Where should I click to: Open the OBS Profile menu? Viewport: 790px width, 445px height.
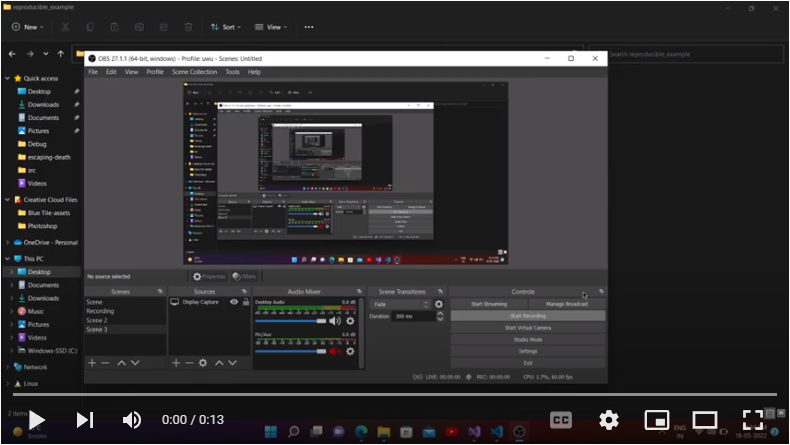tap(155, 72)
